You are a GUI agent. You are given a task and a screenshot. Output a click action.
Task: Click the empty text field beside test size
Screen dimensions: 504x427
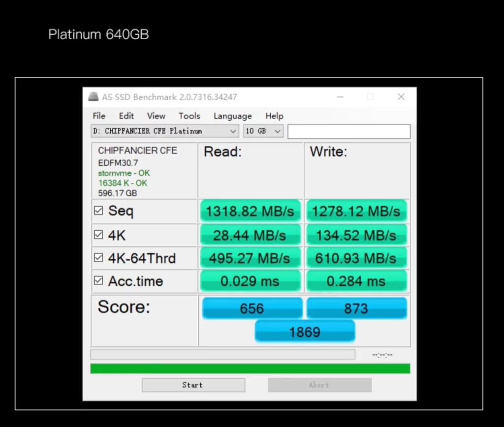point(349,131)
